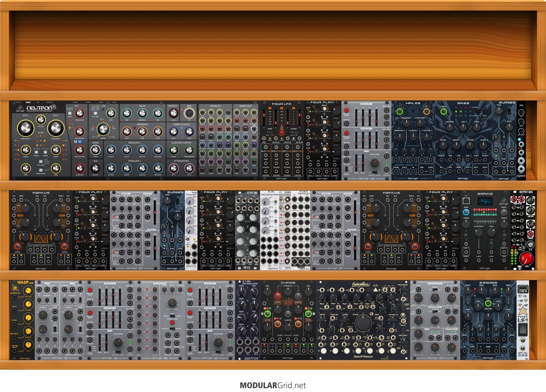Image resolution: width=546 pixels, height=392 pixels.
Task: Select the A-138i Interrupting Mixer module
Action: pos(269,230)
